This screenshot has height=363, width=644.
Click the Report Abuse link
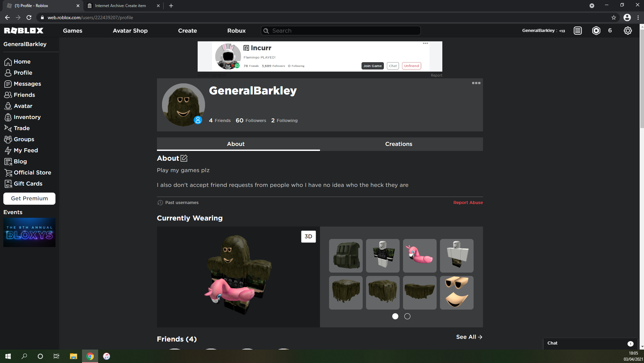468,202
